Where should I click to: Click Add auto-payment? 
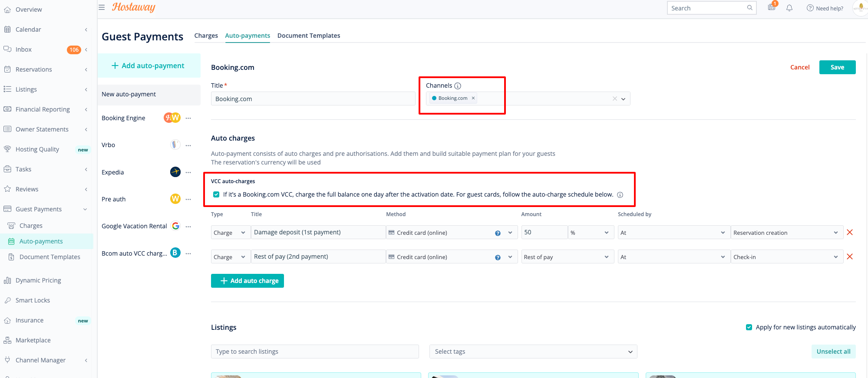pyautogui.click(x=149, y=66)
